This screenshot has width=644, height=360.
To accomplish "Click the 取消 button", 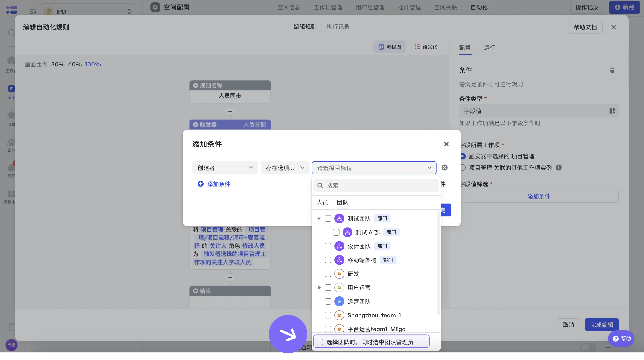I will [x=569, y=325].
